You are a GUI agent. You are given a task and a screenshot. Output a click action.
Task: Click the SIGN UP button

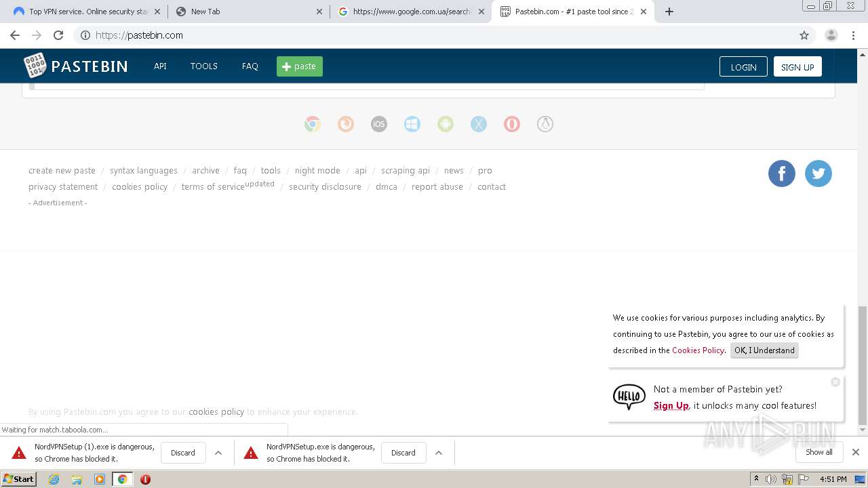(797, 66)
